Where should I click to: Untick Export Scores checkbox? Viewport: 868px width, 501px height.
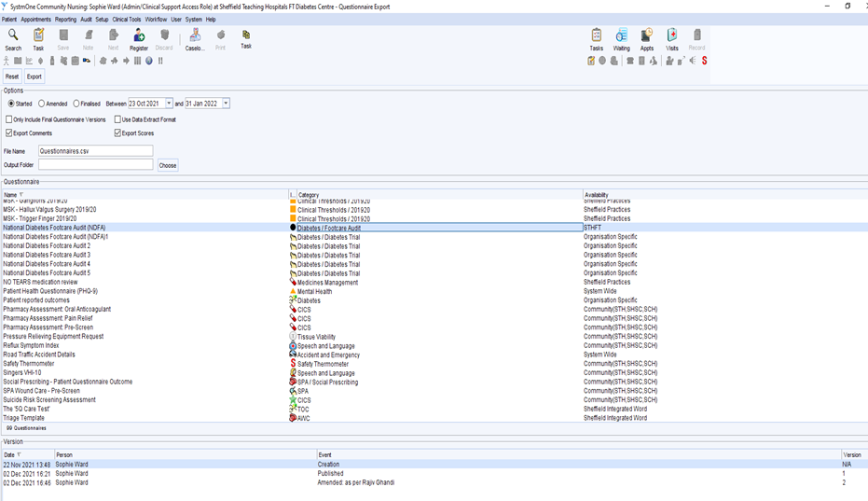(x=117, y=133)
